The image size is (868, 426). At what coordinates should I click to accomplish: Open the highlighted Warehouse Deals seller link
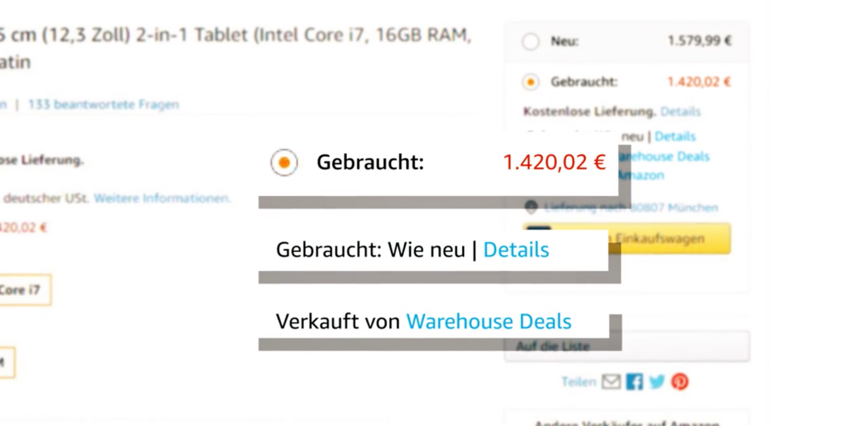point(488,321)
